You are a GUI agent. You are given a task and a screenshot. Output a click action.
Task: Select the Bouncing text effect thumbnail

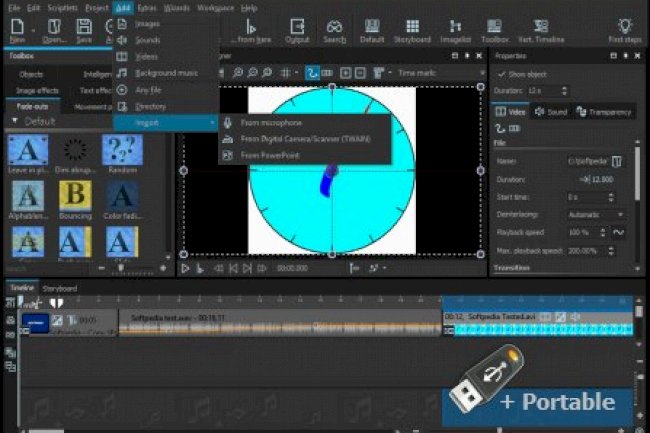[x=74, y=198]
